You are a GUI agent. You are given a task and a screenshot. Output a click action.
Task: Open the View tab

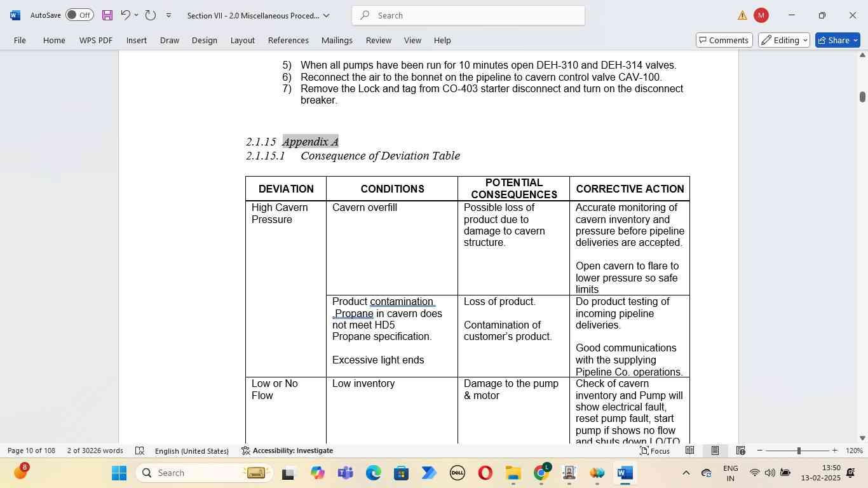412,40
